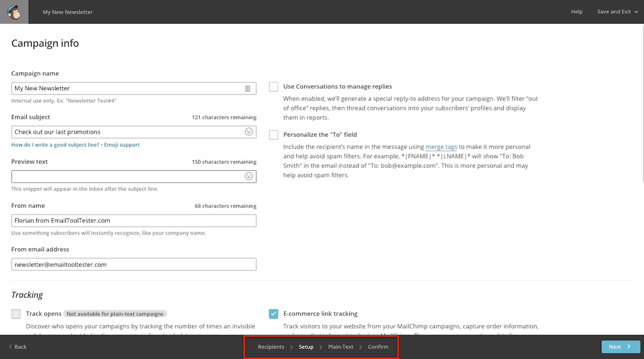Enable Use Conversations to manage replies
The width and height of the screenshot is (644, 359).
273,87
